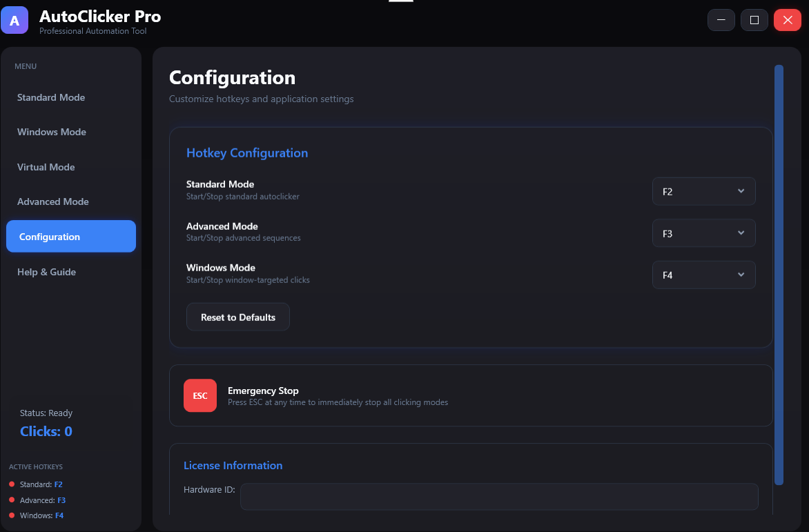809x532 pixels.
Task: Click the ESC emergency stop icon
Action: pos(200,395)
